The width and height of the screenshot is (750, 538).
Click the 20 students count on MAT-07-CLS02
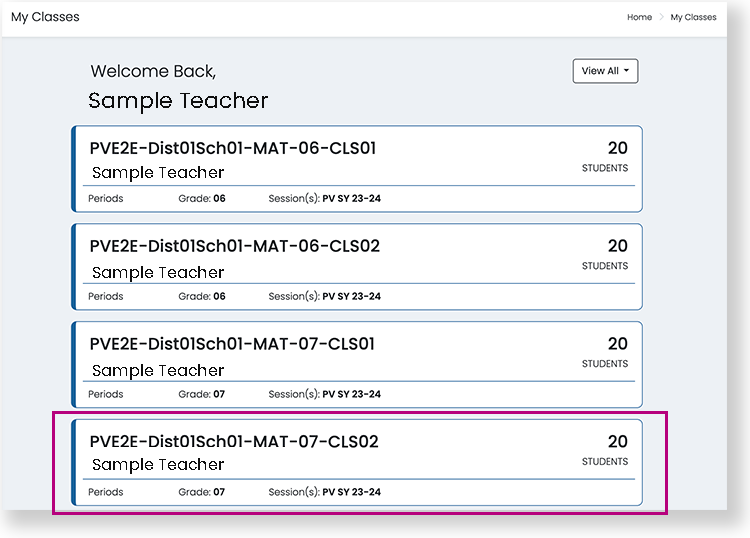[617, 441]
